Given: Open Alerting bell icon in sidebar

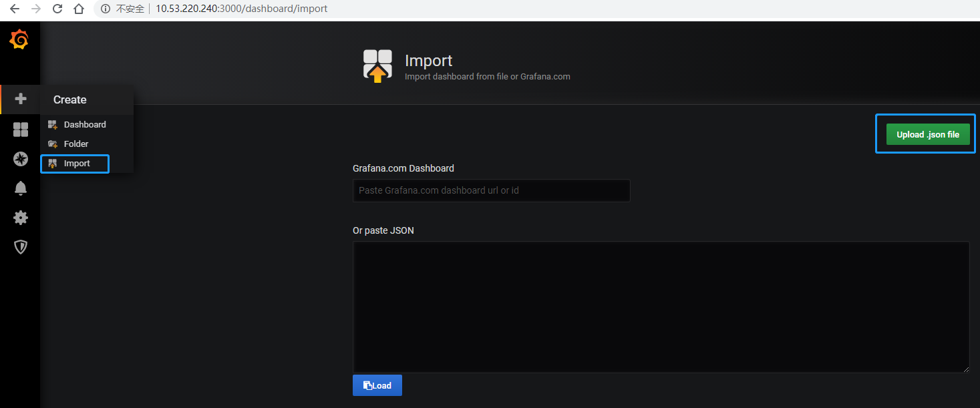Looking at the screenshot, I should pyautogui.click(x=21, y=188).
